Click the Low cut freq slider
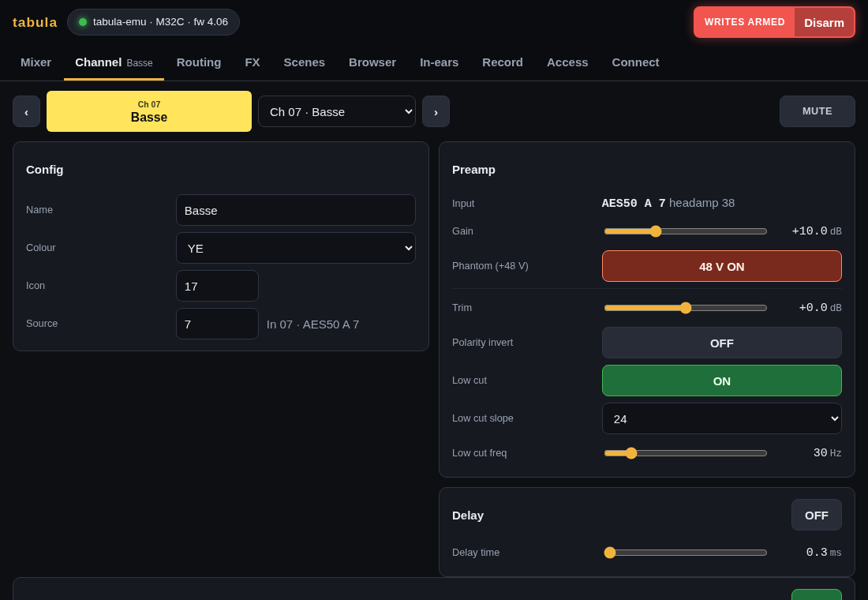 (685, 453)
